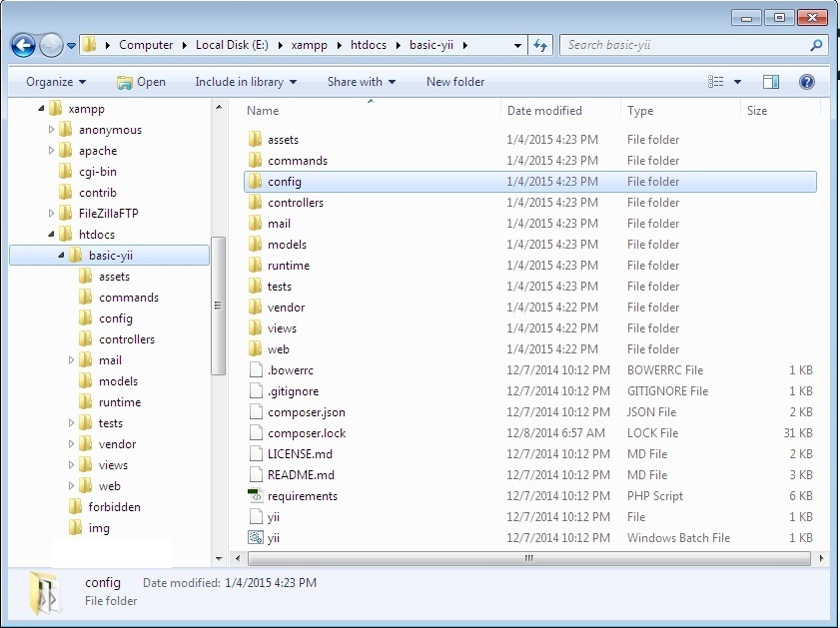Open the README.md file

click(300, 474)
